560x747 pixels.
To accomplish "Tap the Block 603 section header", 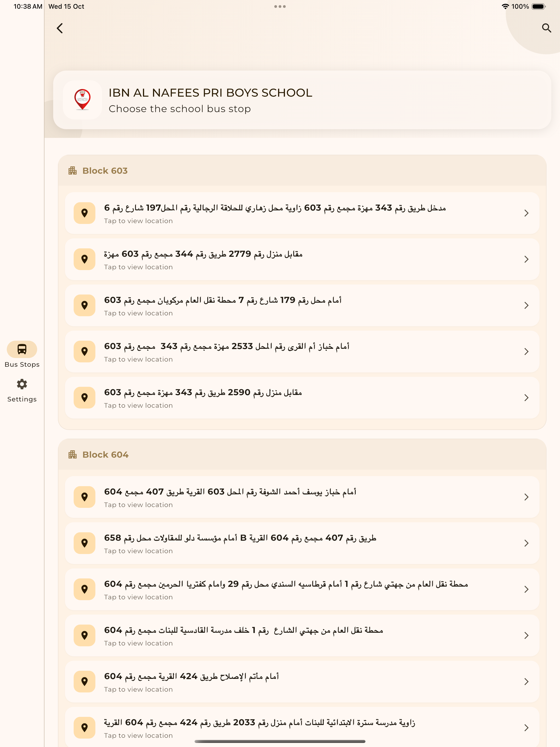I will pos(302,170).
